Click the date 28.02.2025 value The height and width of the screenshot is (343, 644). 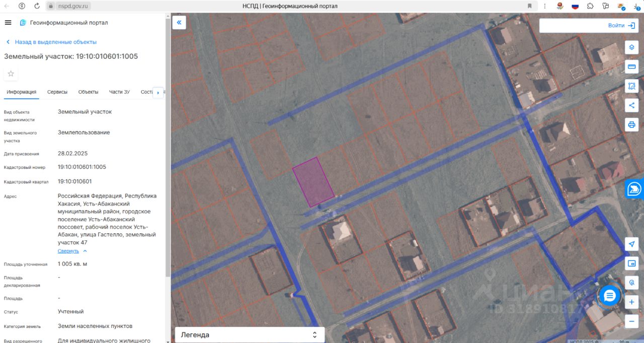pyautogui.click(x=72, y=153)
